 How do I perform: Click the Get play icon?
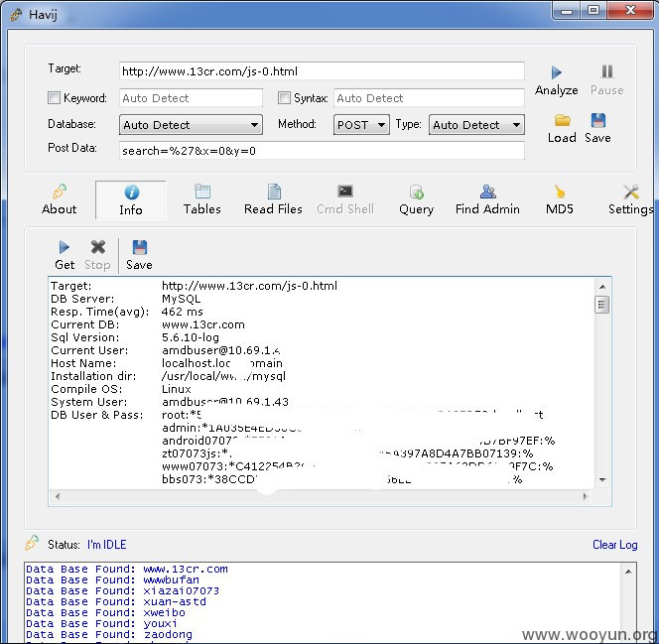click(x=64, y=247)
